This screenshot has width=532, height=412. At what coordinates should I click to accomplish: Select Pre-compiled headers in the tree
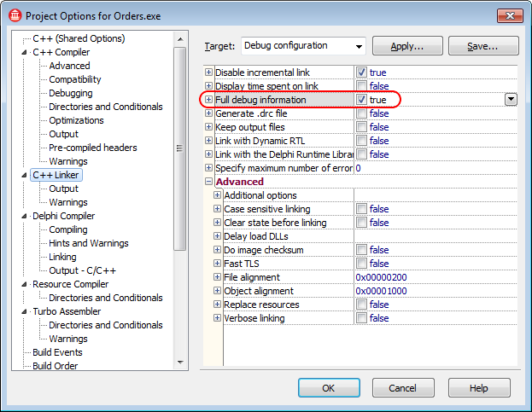click(92, 148)
